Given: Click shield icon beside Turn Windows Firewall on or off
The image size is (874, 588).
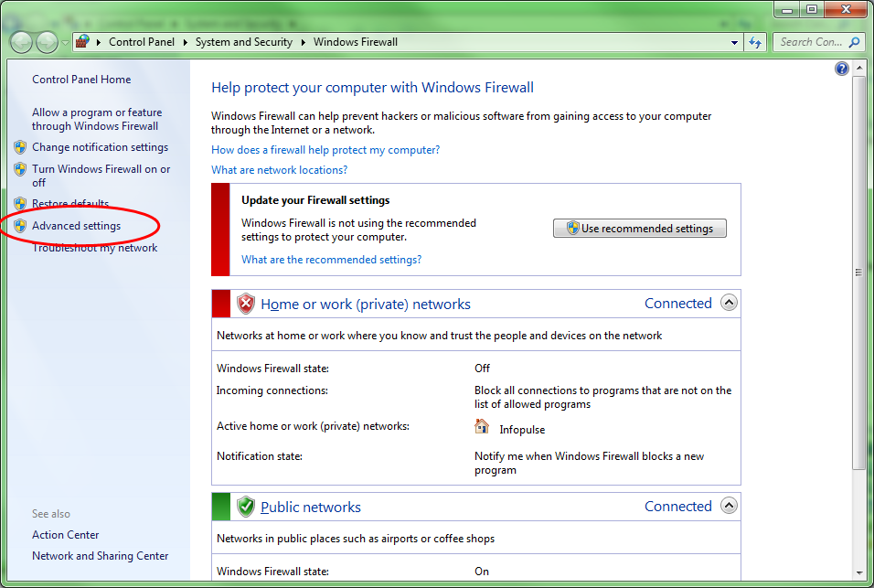Looking at the screenshot, I should coord(20,169).
